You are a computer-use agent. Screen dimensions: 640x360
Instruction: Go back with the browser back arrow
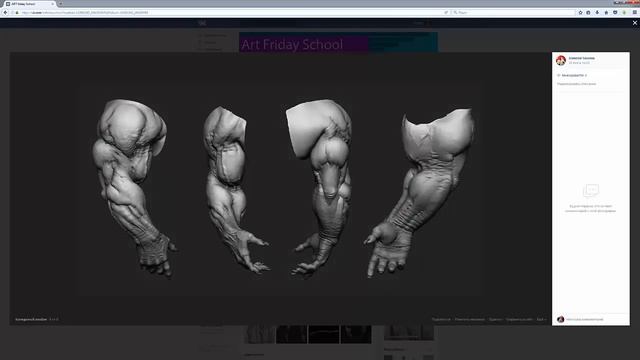[x=5, y=13]
